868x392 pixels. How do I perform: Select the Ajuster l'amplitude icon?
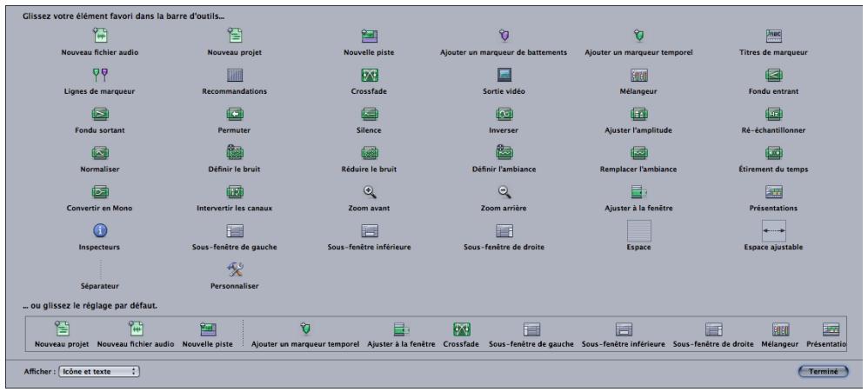pyautogui.click(x=638, y=115)
